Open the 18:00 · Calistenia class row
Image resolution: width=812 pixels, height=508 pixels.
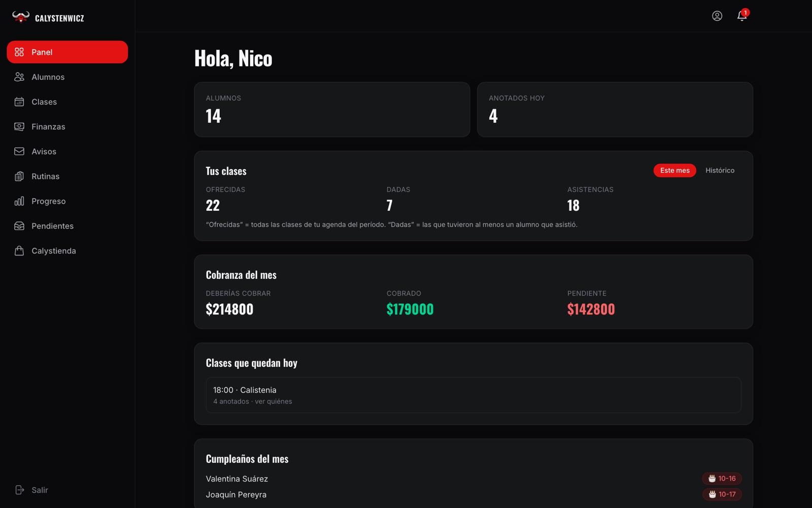473,395
